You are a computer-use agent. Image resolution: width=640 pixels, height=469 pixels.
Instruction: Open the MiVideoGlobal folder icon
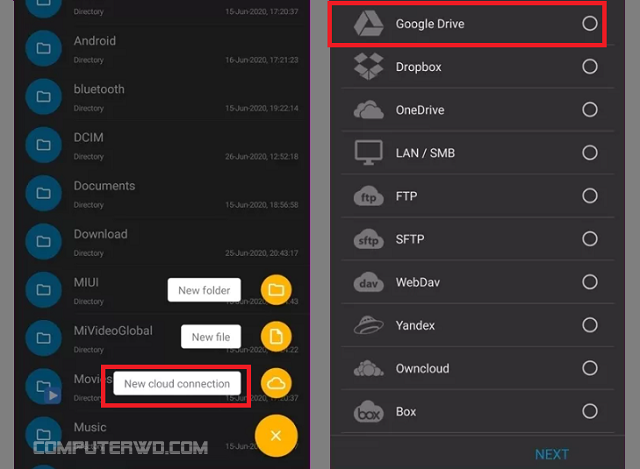pyautogui.click(x=43, y=338)
